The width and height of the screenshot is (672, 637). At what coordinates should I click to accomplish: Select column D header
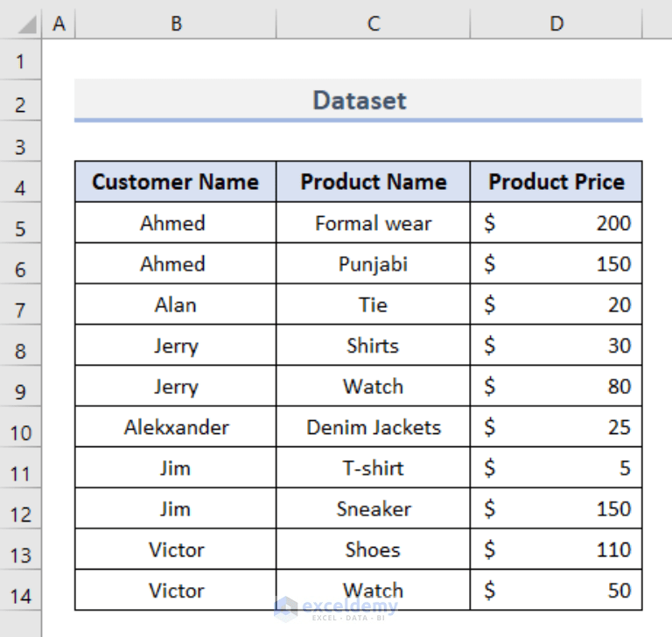[x=556, y=24]
